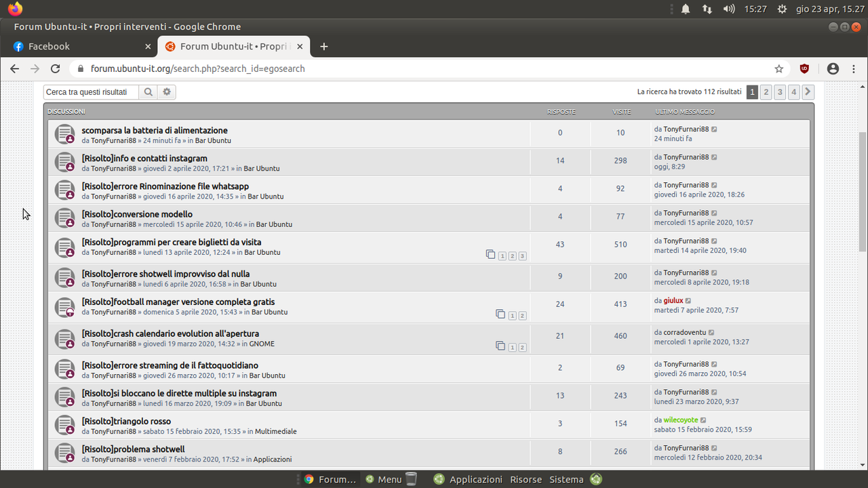Open topic crash calendario evolution all'apertura
Viewport: 868px width, 488px height.
[x=170, y=333]
